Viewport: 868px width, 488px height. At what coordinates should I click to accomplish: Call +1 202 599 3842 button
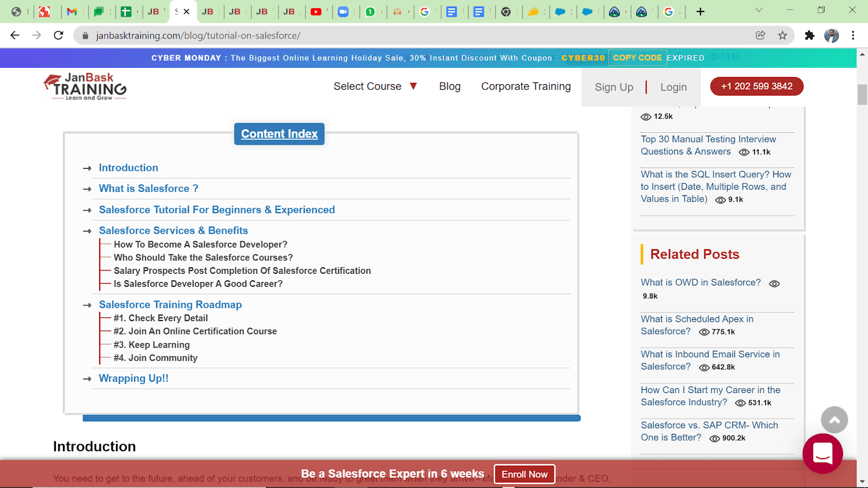[757, 86]
